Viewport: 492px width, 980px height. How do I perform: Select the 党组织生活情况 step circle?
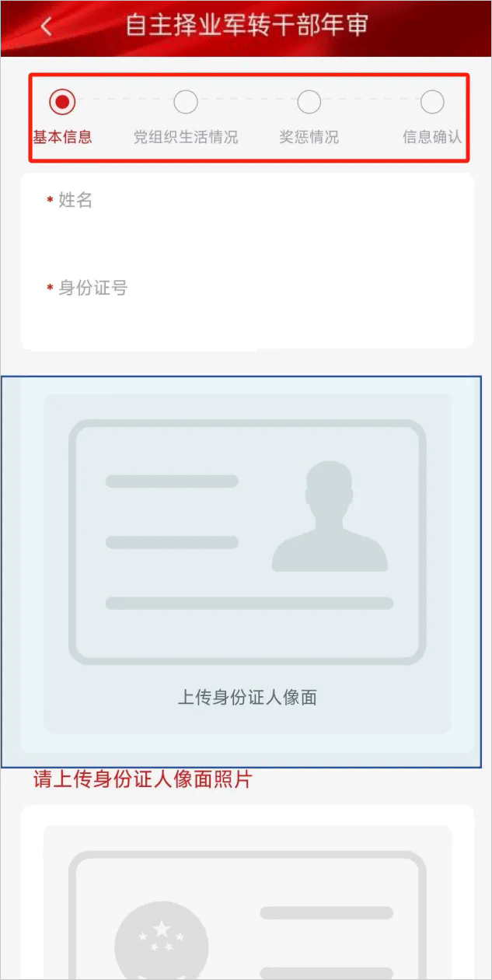[185, 101]
